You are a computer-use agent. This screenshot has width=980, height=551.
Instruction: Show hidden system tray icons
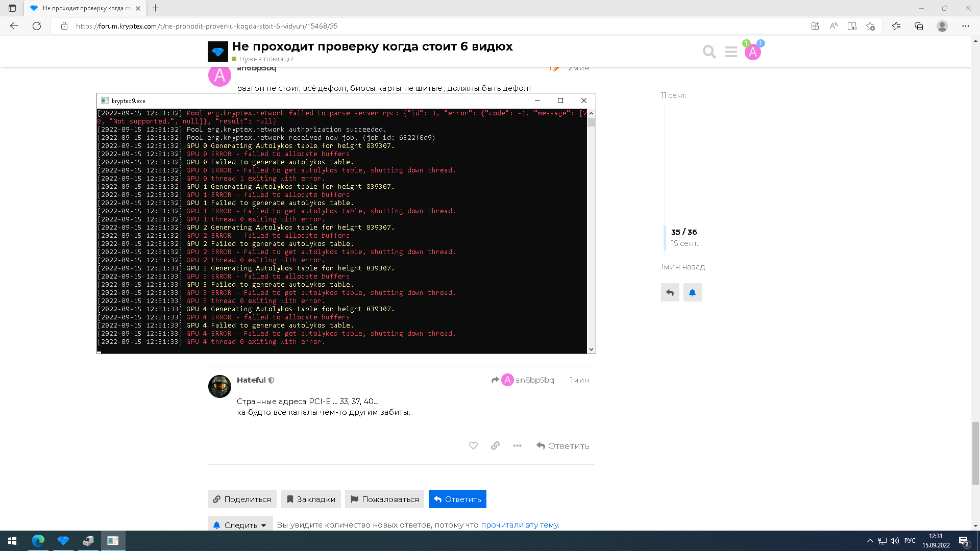(x=870, y=541)
